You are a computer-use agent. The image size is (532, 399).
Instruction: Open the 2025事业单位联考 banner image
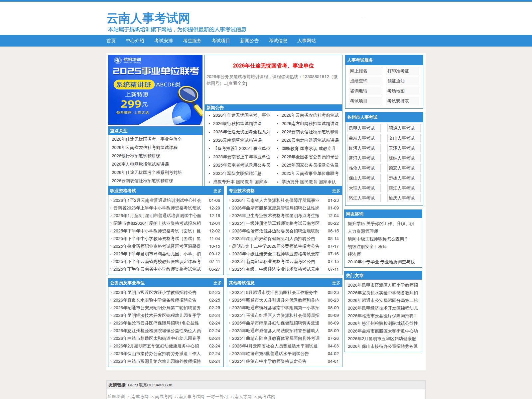tap(155, 90)
